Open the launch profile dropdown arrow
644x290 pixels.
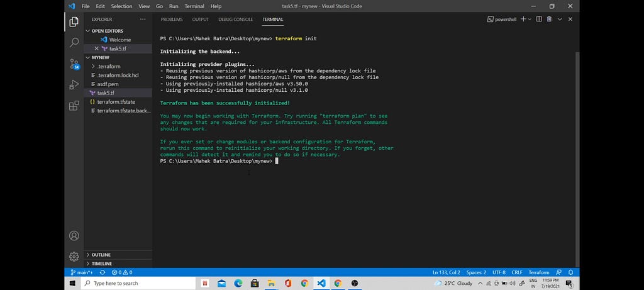tap(530, 20)
